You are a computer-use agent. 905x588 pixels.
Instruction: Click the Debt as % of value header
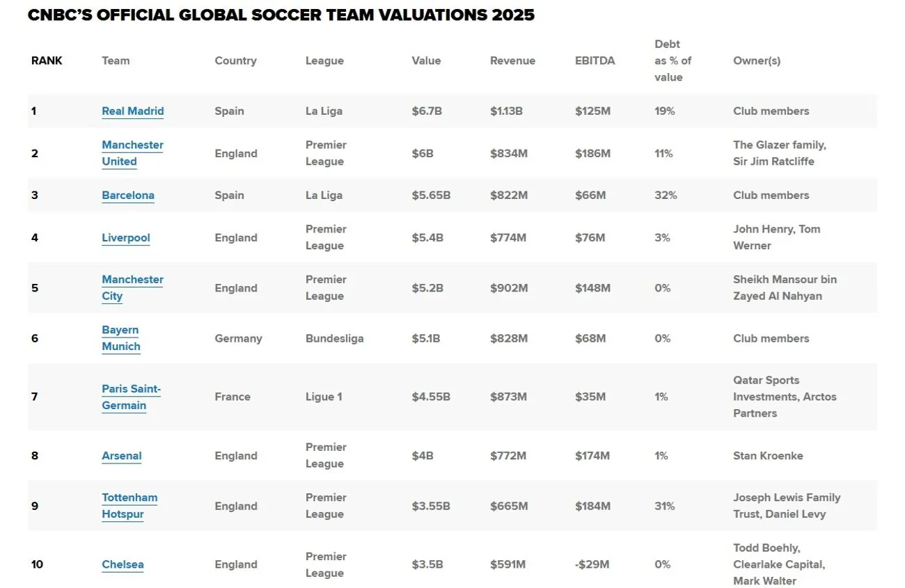pos(672,61)
